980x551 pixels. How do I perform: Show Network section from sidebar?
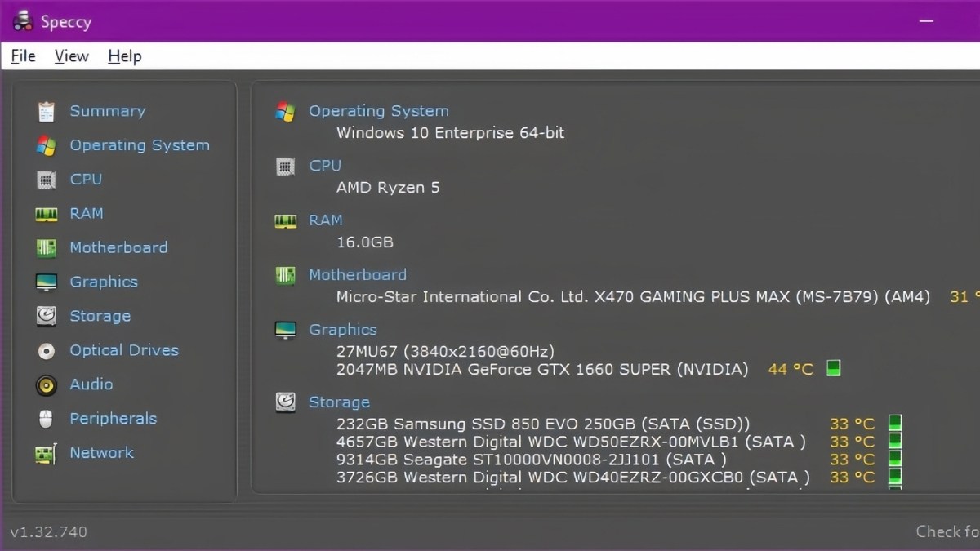(x=101, y=452)
